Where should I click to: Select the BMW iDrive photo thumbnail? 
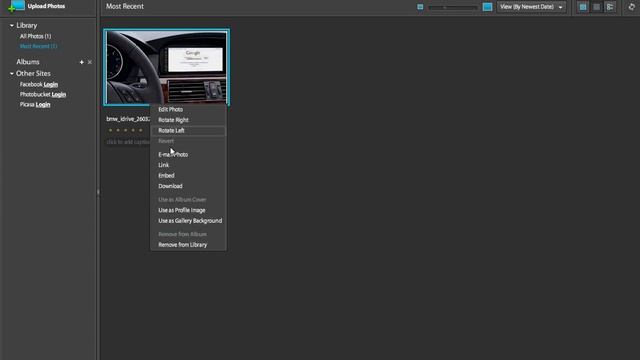click(167, 67)
